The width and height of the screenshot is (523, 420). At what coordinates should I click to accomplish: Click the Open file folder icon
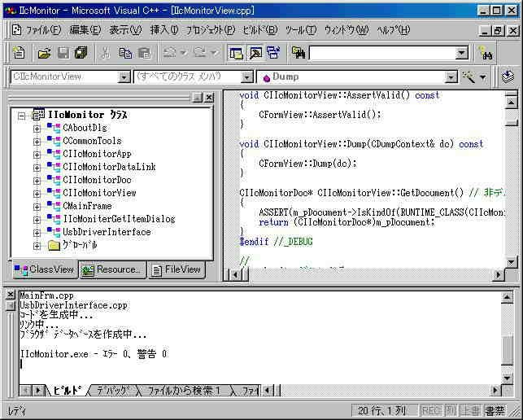click(x=44, y=53)
